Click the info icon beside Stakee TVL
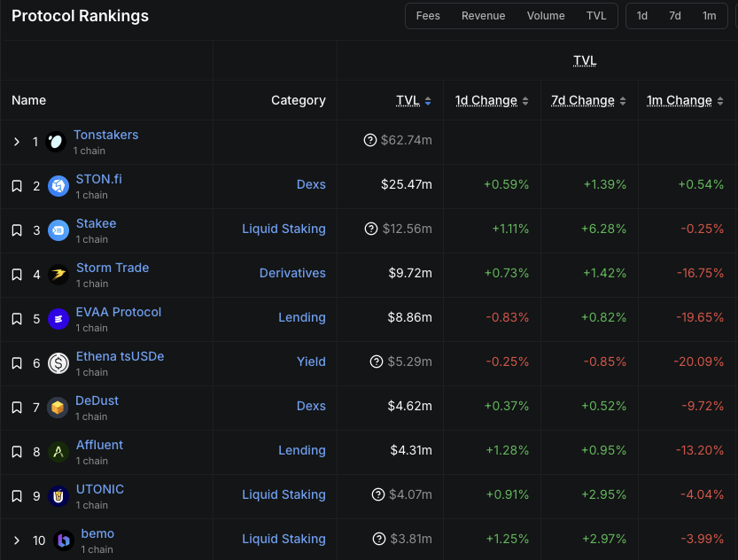Screen dimensions: 738x560 point(372,229)
